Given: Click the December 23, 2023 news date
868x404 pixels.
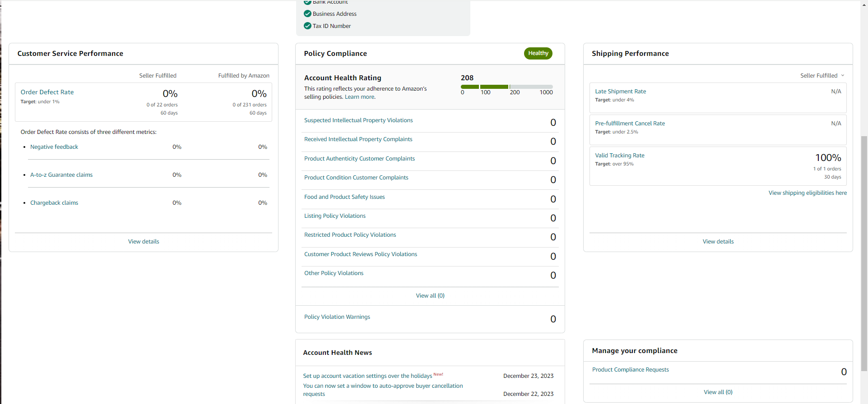Looking at the screenshot, I should pyautogui.click(x=528, y=376).
